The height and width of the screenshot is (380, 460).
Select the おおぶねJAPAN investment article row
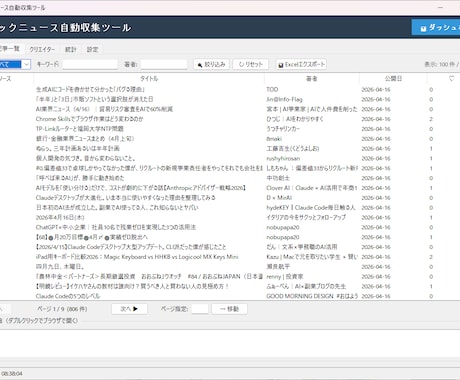pyautogui.click(x=149, y=276)
